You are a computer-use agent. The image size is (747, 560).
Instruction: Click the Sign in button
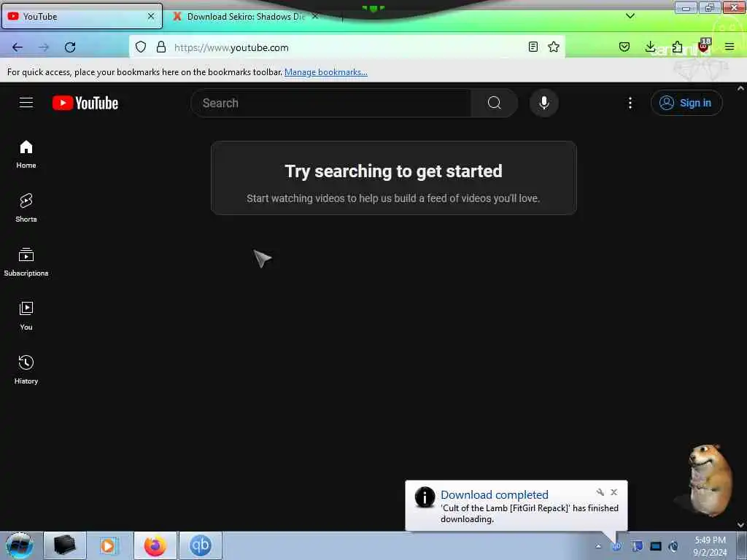[686, 103]
